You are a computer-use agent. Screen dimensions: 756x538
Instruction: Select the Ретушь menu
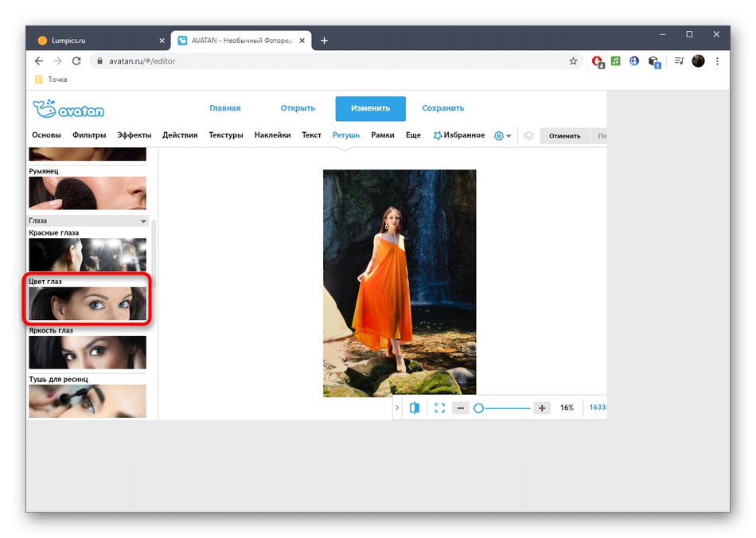pyautogui.click(x=345, y=135)
